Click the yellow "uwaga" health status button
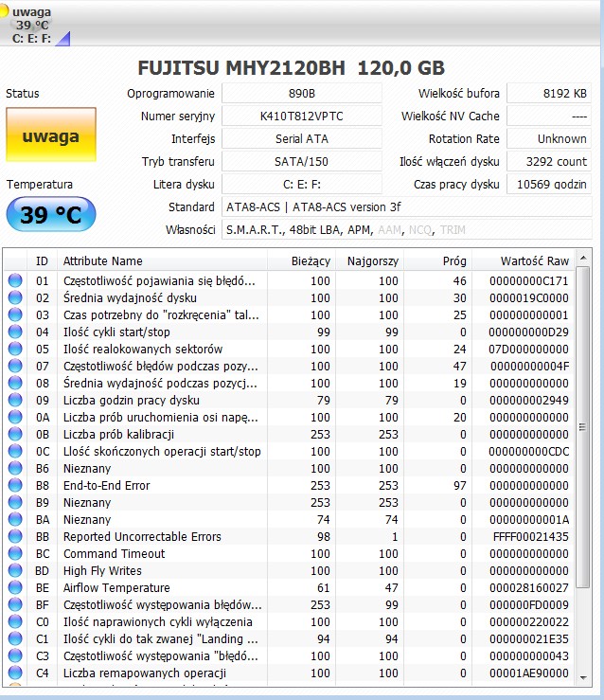The width and height of the screenshot is (604, 700). [x=51, y=135]
